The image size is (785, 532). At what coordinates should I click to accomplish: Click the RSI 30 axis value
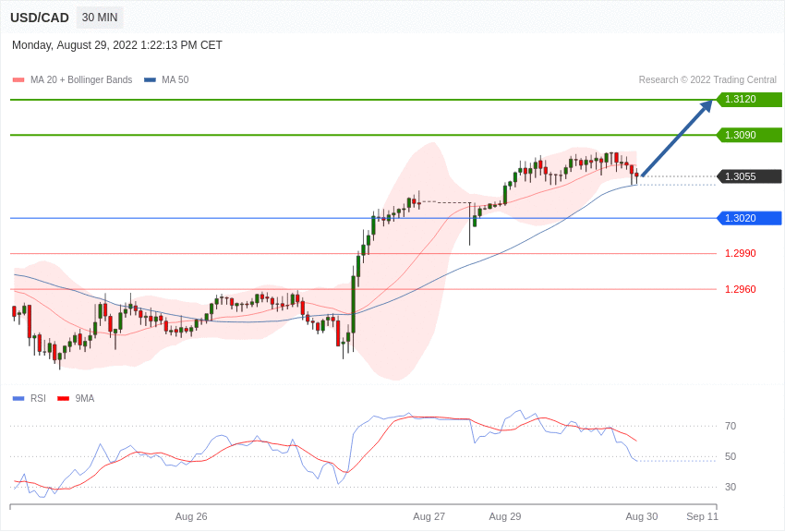click(731, 487)
